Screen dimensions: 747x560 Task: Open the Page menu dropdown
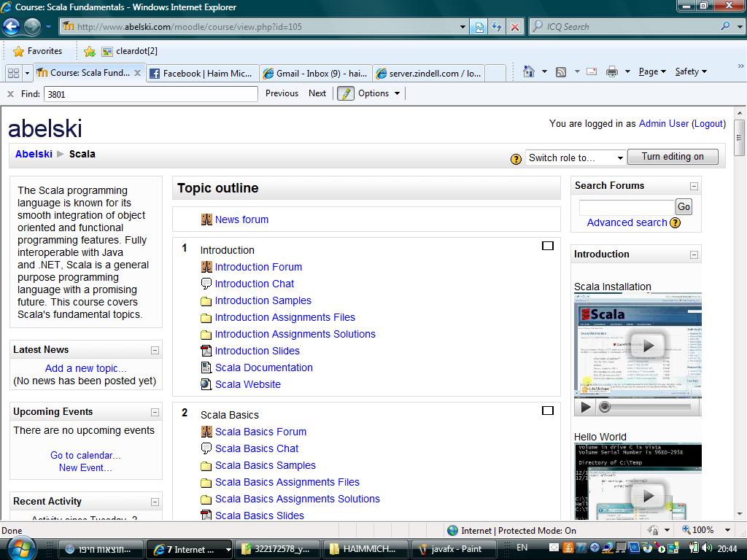click(x=651, y=71)
